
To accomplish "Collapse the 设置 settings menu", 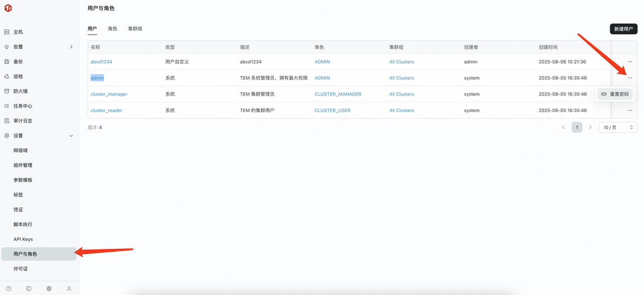I will point(71,136).
